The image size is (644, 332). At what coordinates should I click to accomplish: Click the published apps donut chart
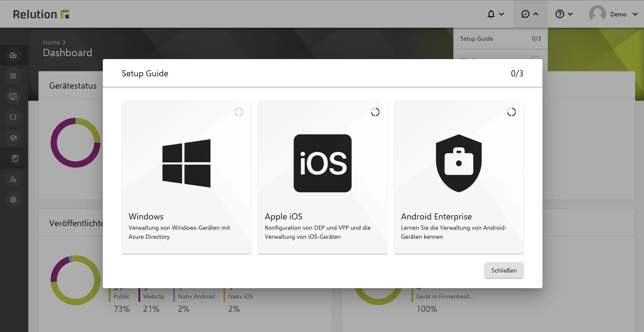76,280
